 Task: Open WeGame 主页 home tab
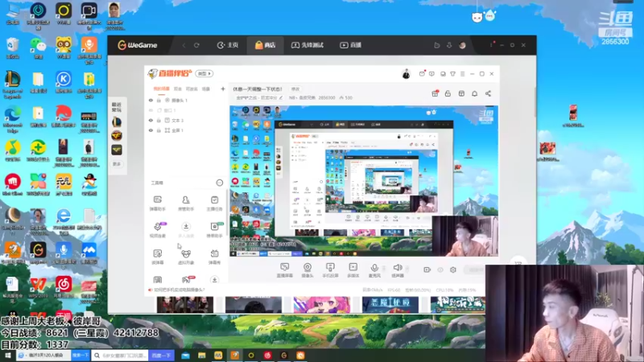click(228, 45)
